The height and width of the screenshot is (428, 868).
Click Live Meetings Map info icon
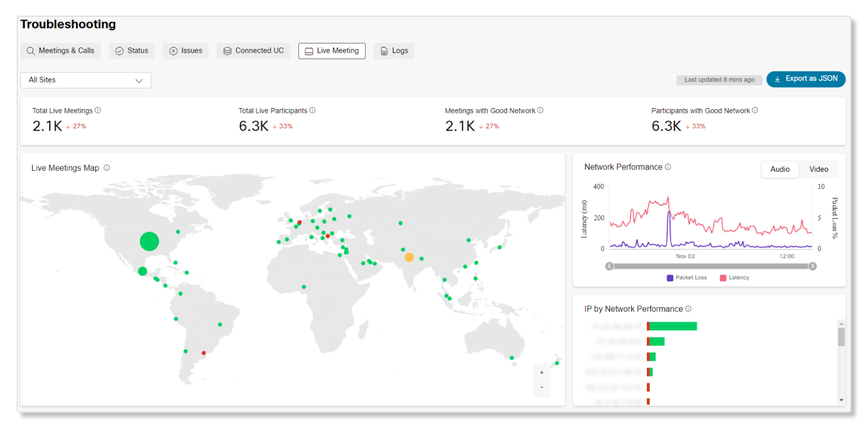click(107, 168)
